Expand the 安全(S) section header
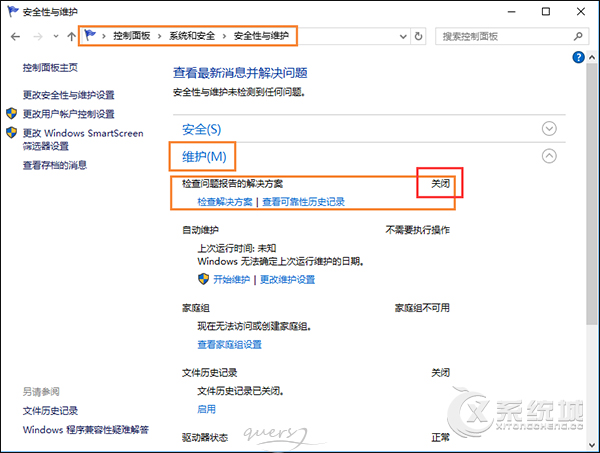The height and width of the screenshot is (453, 600). click(x=201, y=129)
